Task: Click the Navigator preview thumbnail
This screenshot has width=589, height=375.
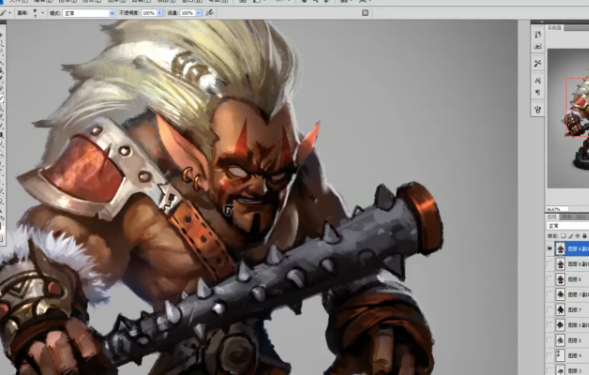Action: 568,118
